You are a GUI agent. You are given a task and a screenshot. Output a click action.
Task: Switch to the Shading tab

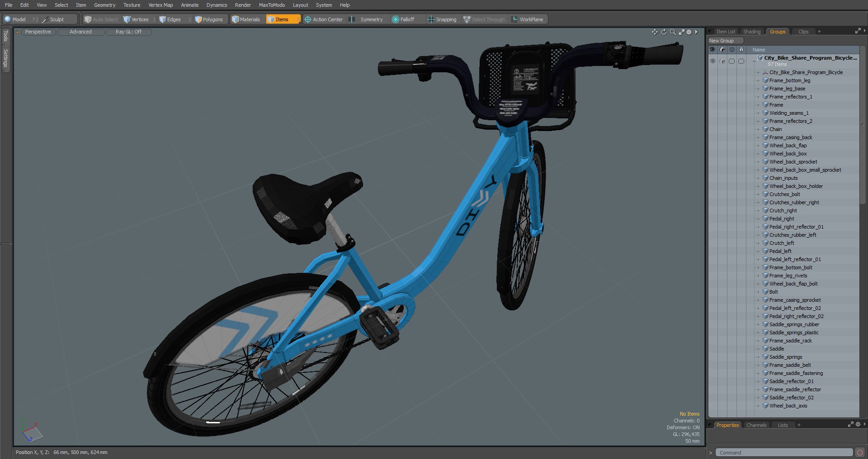(752, 32)
